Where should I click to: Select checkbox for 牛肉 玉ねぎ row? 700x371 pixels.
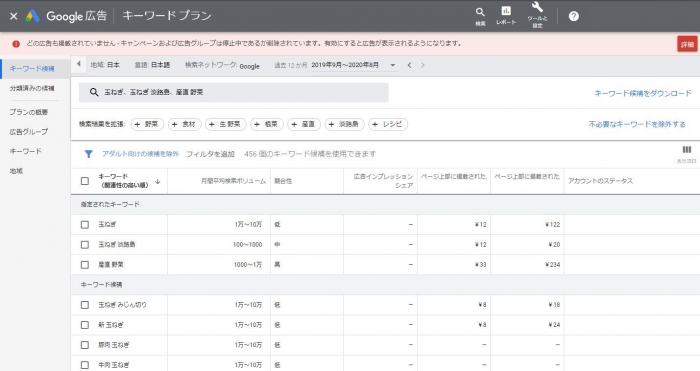click(85, 365)
